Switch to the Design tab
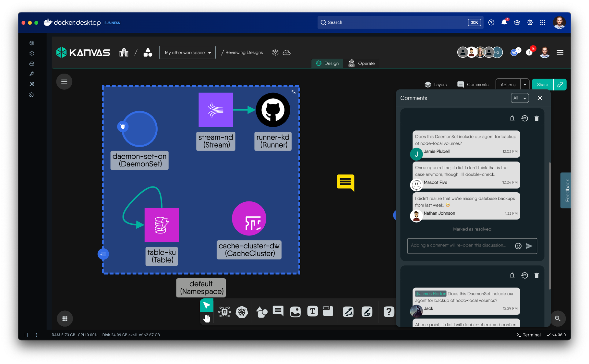Viewport: 589px width, 364px height. 327,63
